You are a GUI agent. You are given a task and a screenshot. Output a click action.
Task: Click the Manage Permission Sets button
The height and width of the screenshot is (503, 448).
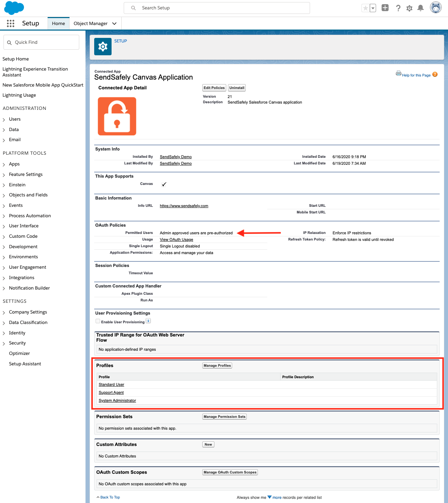225,416
